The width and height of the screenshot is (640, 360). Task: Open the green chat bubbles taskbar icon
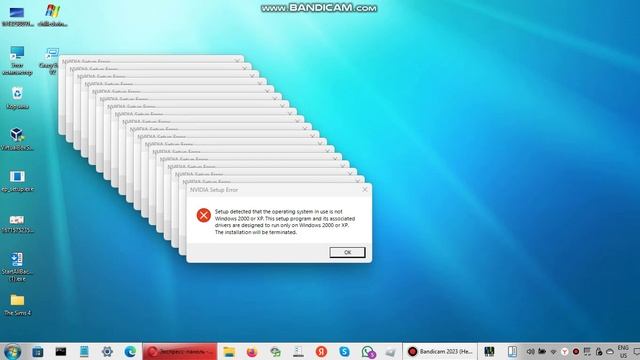click(276, 351)
